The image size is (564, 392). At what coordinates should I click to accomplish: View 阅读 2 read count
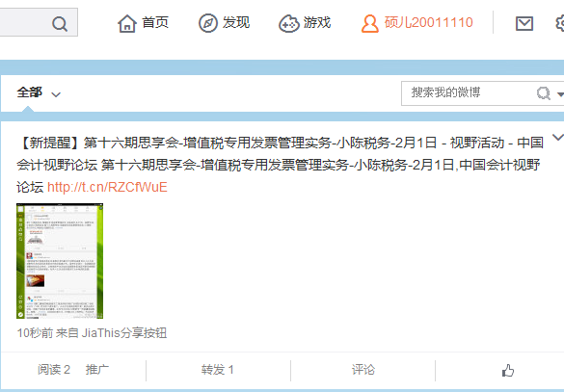(x=54, y=370)
